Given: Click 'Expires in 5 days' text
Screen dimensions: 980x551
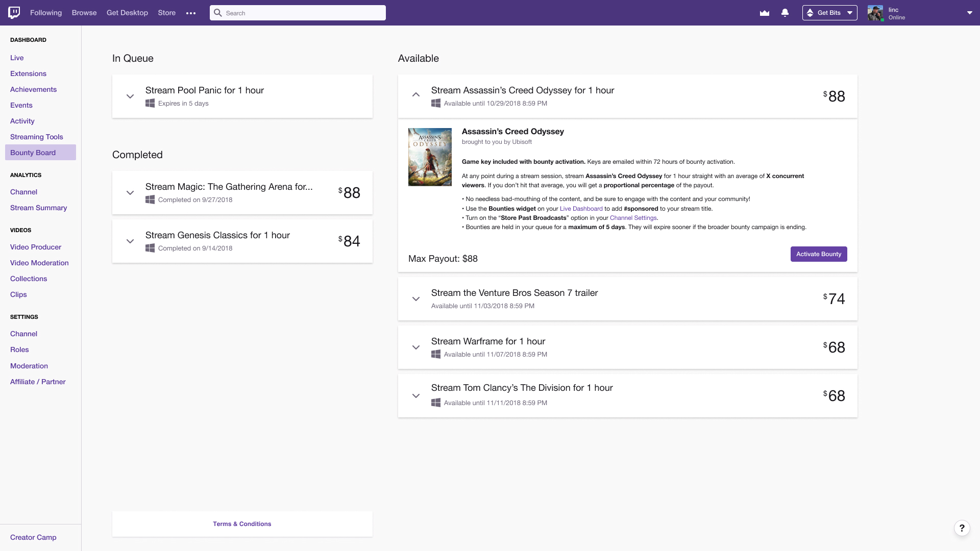Looking at the screenshot, I should tap(183, 103).
